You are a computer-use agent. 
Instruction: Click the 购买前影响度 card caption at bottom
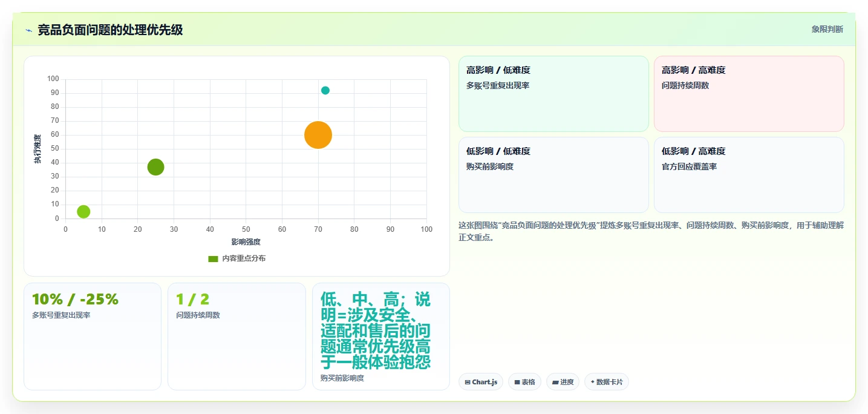click(342, 378)
